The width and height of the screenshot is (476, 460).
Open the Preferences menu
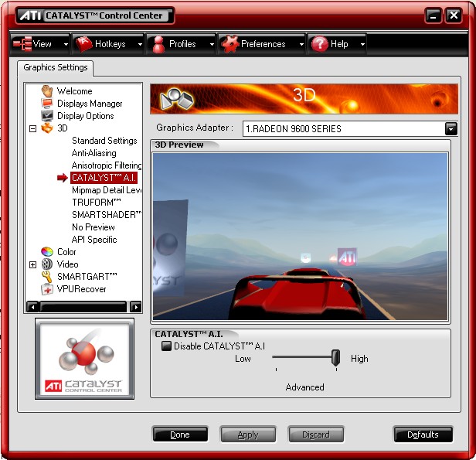[x=262, y=44]
